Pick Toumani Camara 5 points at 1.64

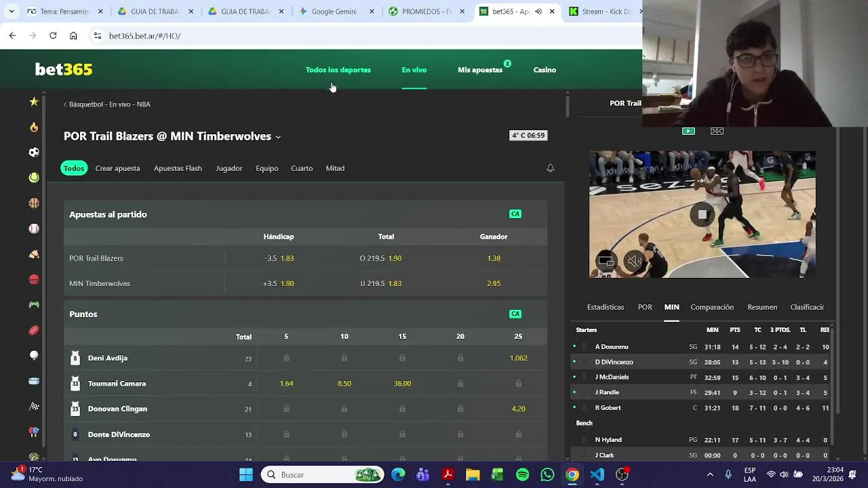coord(286,384)
